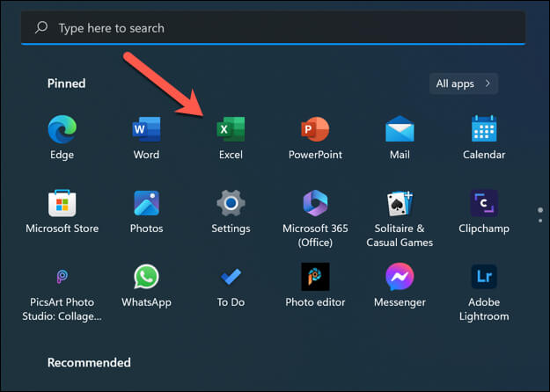Click the search magnifier icon
This screenshot has height=392, width=550.
(x=41, y=27)
